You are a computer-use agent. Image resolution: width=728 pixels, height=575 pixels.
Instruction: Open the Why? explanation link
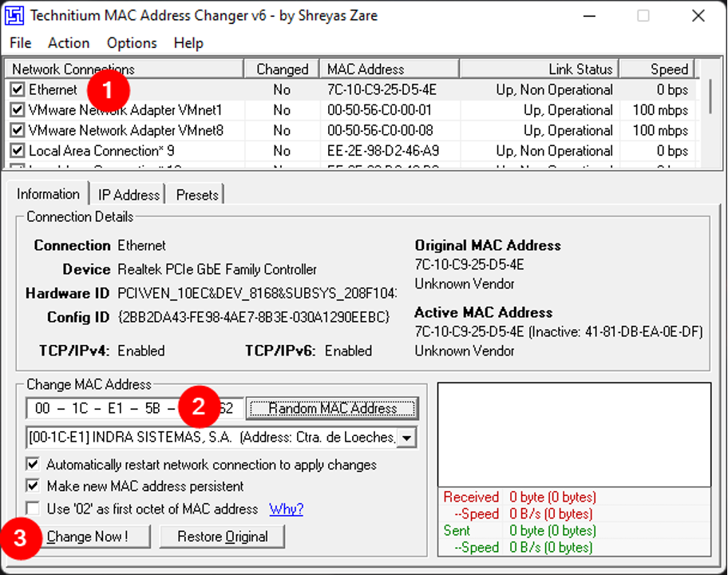pyautogui.click(x=286, y=508)
